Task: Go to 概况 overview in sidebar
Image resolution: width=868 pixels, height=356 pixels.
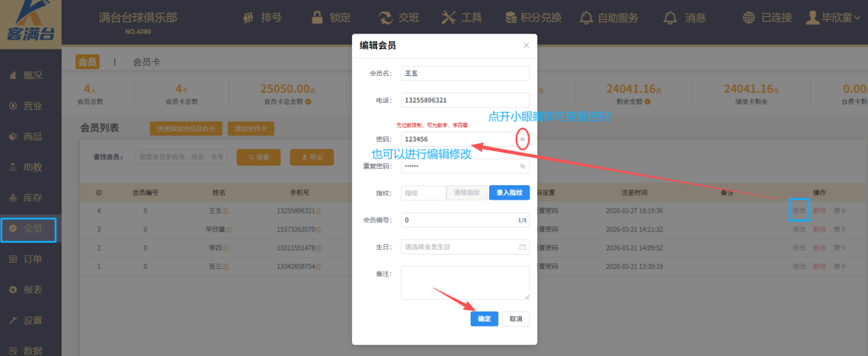Action: (x=26, y=75)
